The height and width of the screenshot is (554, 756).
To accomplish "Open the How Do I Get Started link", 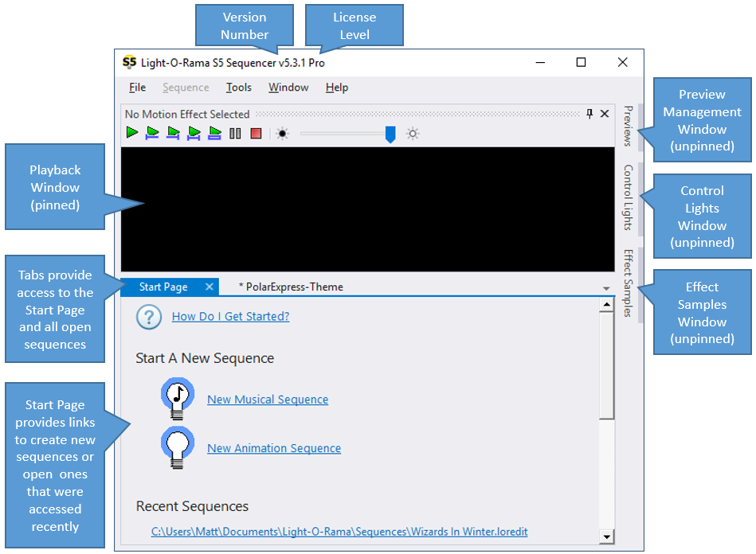I will tap(230, 317).
